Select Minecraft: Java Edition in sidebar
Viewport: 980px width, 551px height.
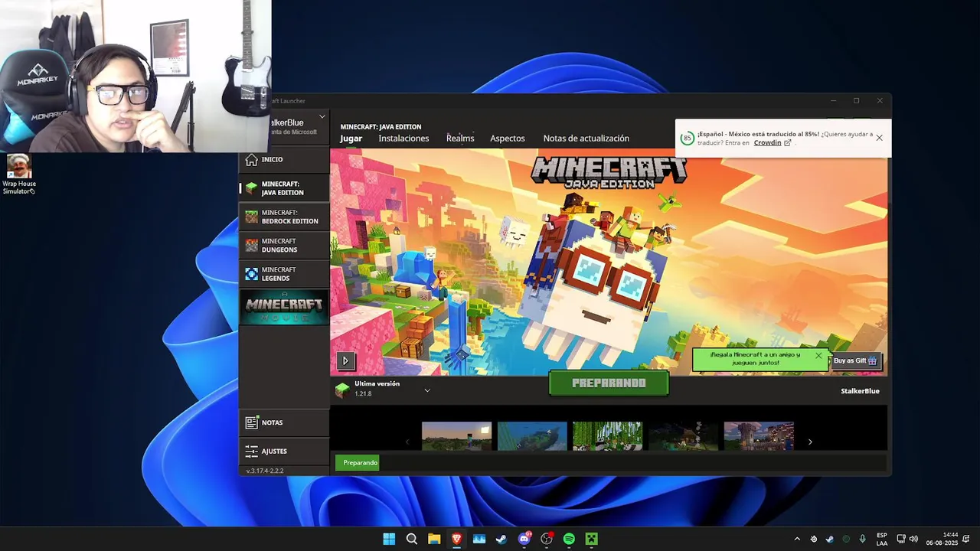pyautogui.click(x=284, y=188)
